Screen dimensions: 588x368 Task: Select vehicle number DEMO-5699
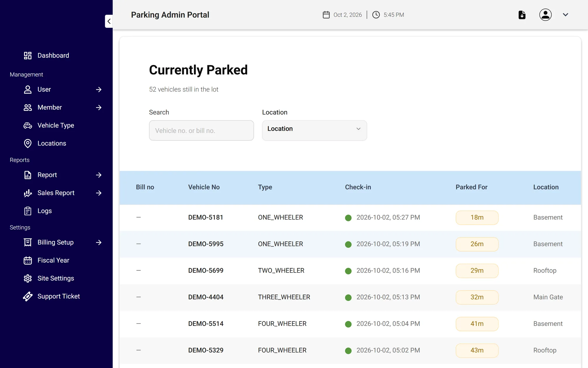click(206, 271)
